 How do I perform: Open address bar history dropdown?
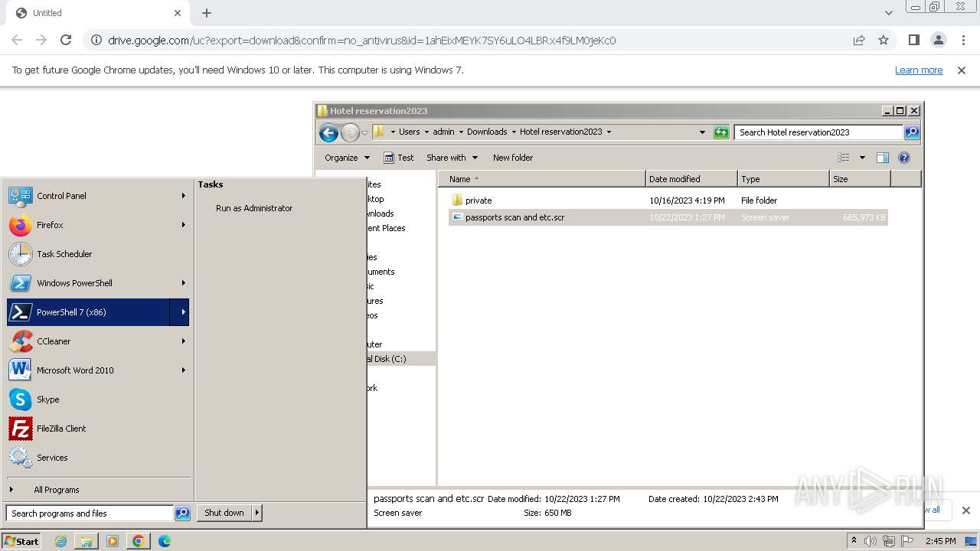(702, 132)
